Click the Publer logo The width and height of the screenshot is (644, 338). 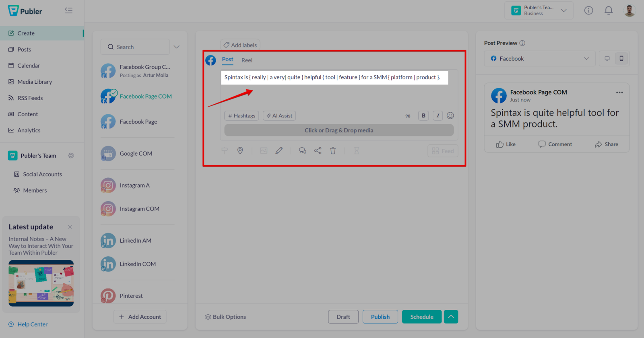tap(25, 11)
